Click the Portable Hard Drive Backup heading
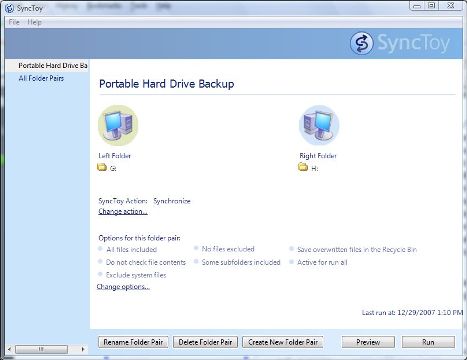467x360 pixels. (167, 84)
